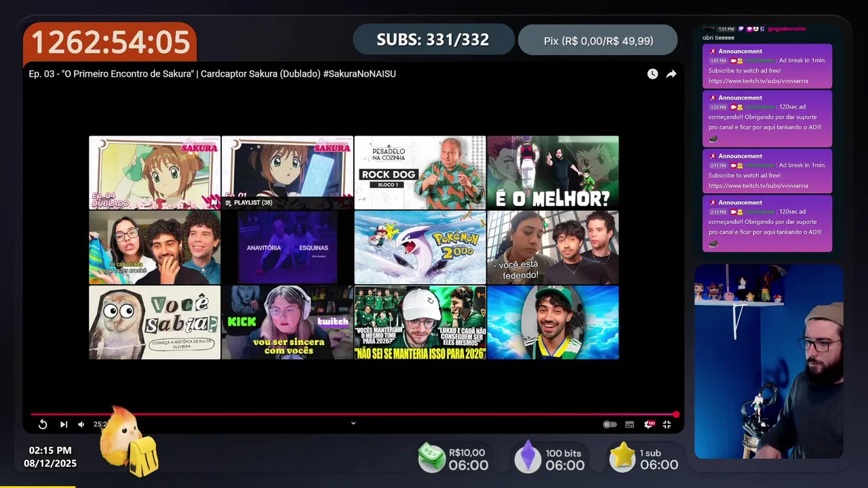Image resolution: width=868 pixels, height=488 pixels.
Task: Click the 25:2 elapsed time display
Action: 100,424
